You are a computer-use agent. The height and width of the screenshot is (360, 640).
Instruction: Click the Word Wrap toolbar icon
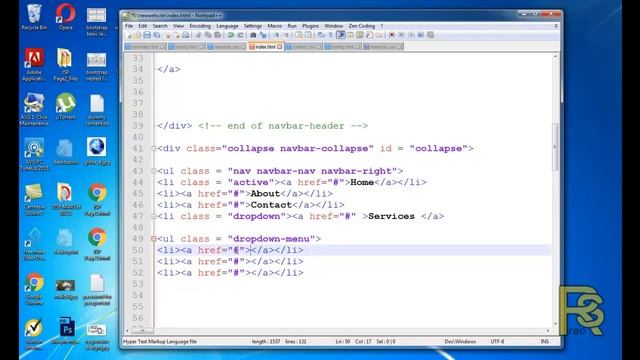pyautogui.click(x=322, y=35)
